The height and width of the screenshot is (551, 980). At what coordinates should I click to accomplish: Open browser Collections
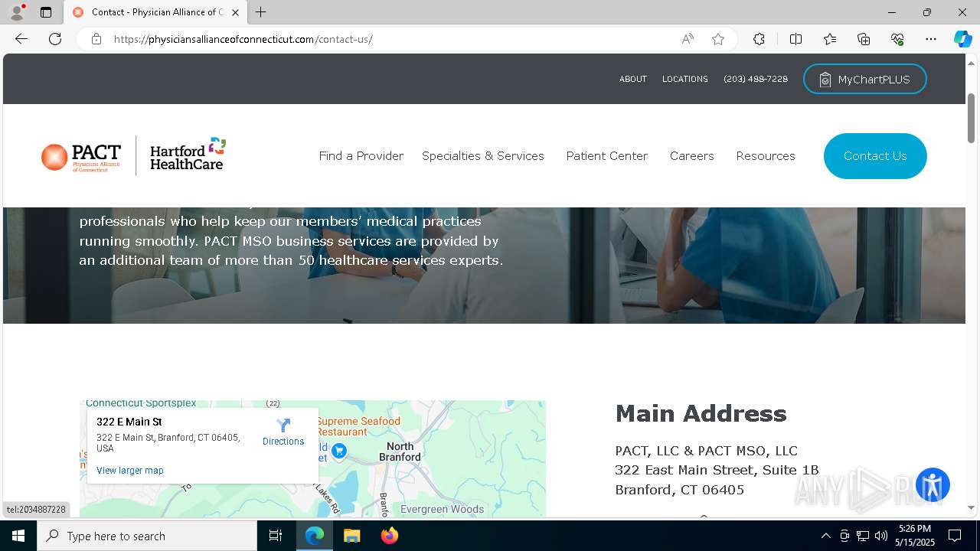point(864,39)
